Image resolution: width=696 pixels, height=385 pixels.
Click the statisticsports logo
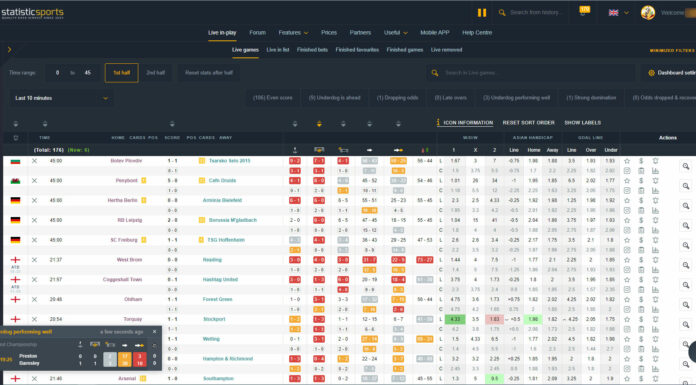click(x=32, y=13)
